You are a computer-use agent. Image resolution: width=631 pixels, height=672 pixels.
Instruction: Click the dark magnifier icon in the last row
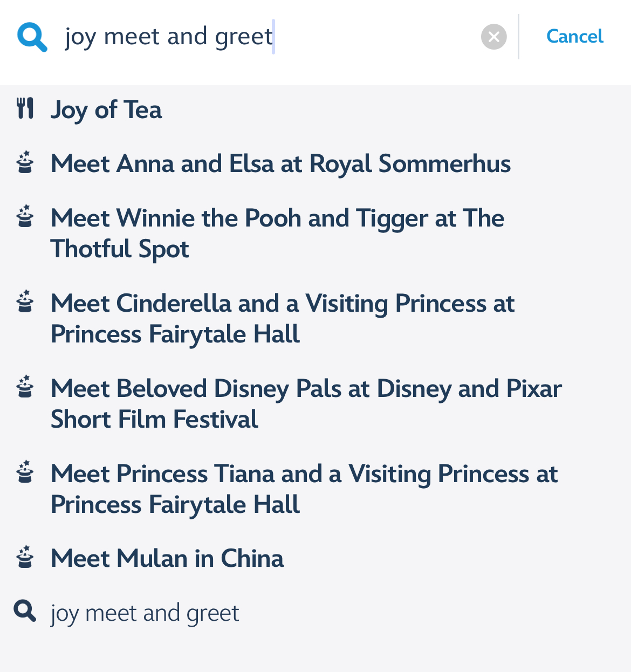[25, 612]
